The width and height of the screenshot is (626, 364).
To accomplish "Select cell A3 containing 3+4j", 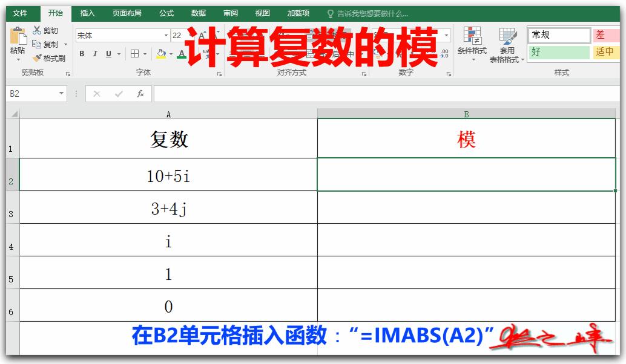I will point(168,209).
